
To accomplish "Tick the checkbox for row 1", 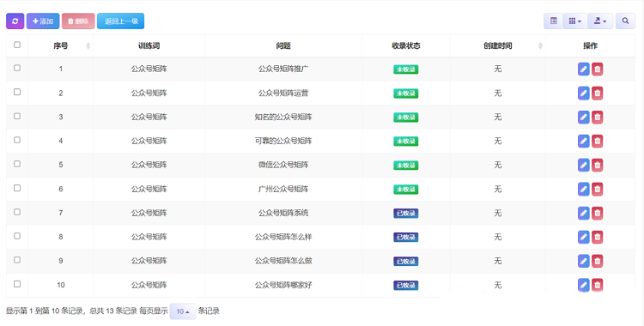I will tap(17, 68).
